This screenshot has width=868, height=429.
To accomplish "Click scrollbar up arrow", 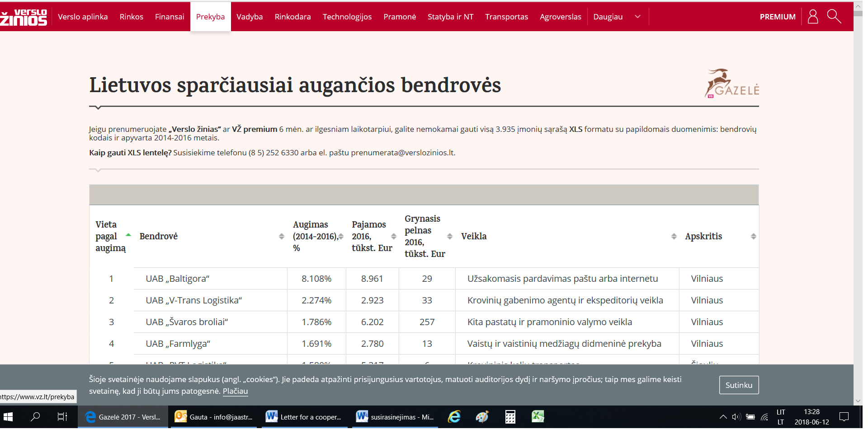I will (858, 6).
